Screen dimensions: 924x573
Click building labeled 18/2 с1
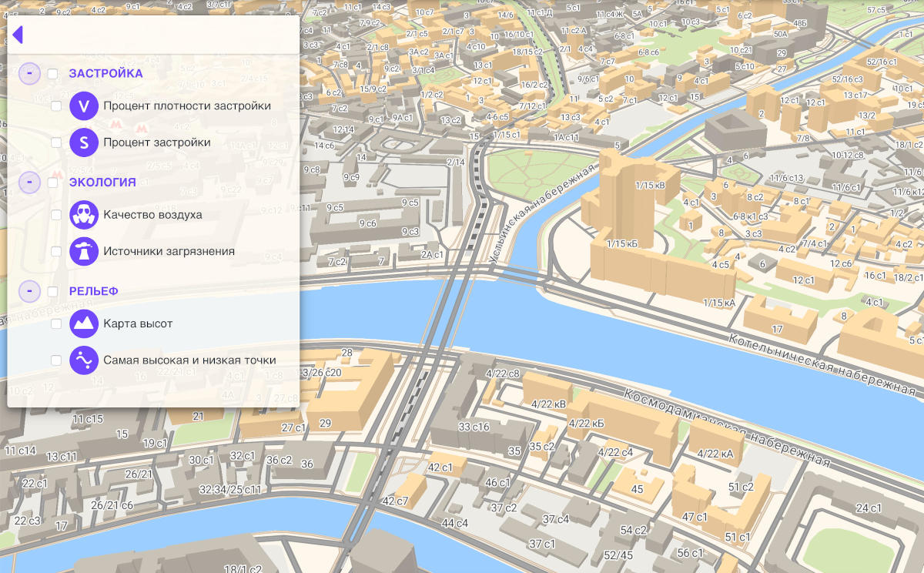coord(908,277)
